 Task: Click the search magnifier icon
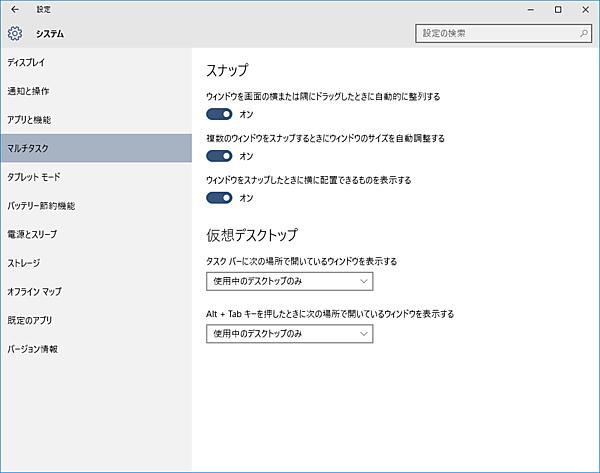(584, 33)
